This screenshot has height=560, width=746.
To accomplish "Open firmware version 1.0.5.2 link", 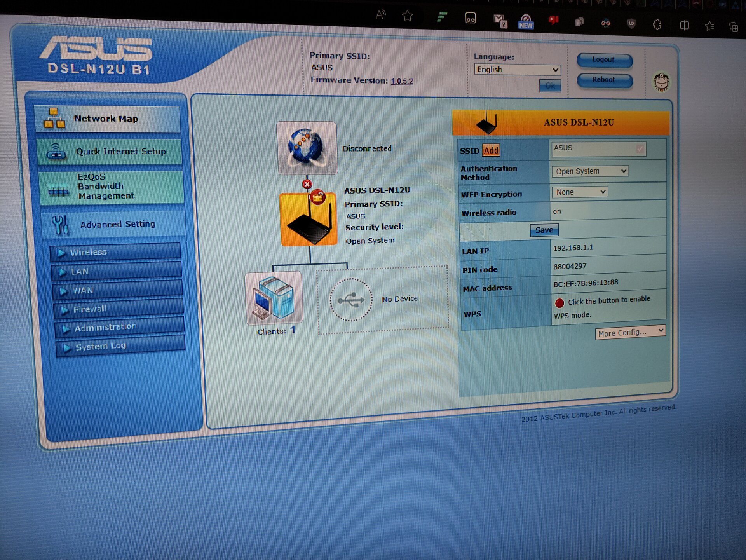I will point(402,81).
